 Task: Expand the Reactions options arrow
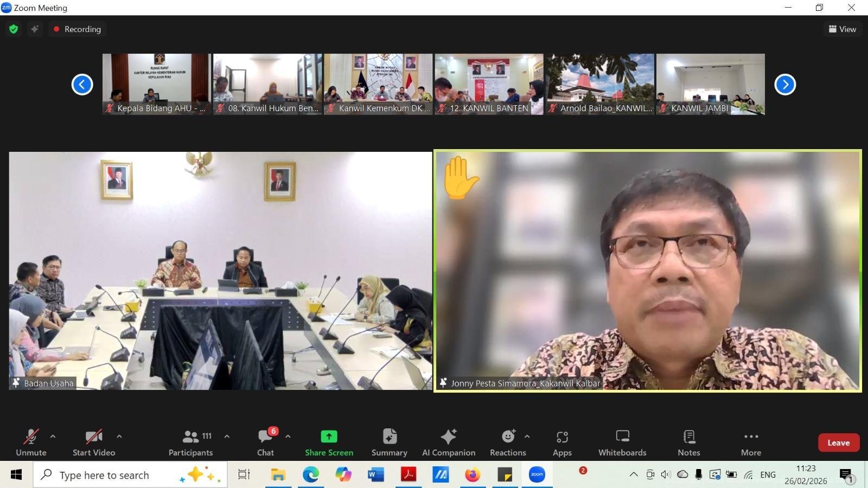[x=527, y=436]
